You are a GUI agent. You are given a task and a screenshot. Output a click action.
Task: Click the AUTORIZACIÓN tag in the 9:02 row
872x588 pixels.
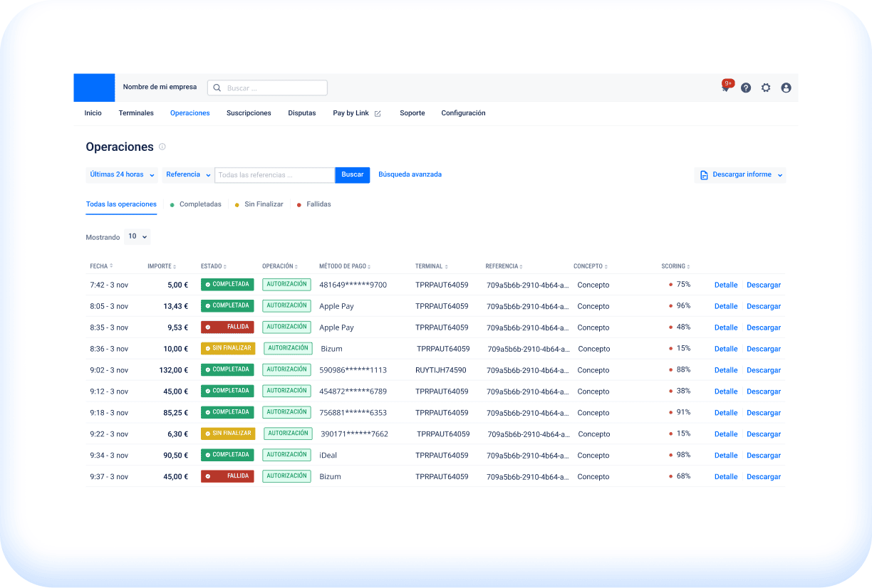coord(286,369)
